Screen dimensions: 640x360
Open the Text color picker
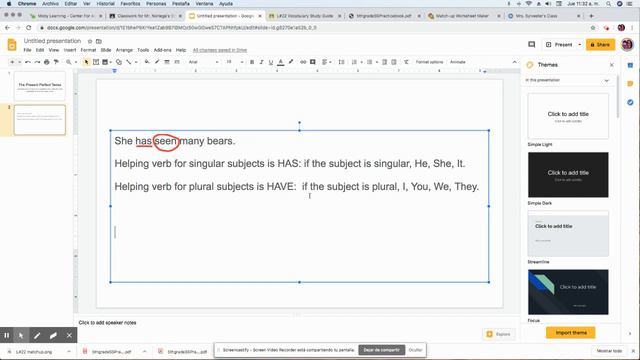click(280, 62)
